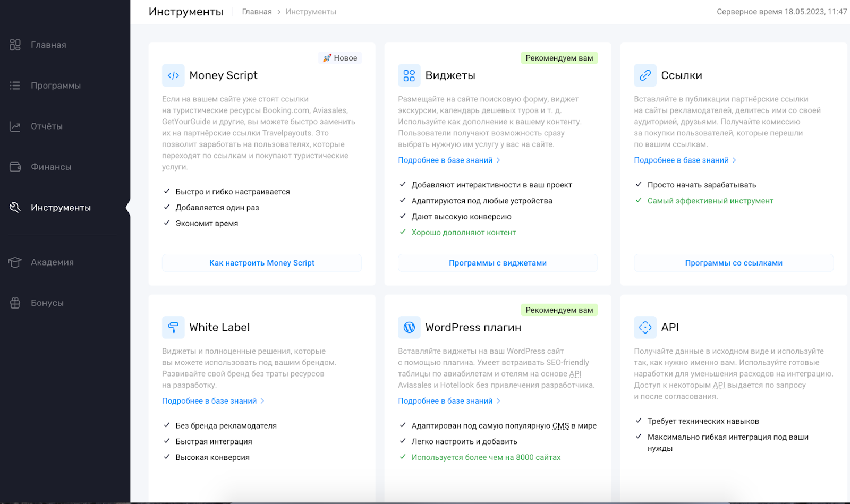The image size is (850, 504).
Task: Click the Главная sidebar grid icon
Action: tap(15, 45)
